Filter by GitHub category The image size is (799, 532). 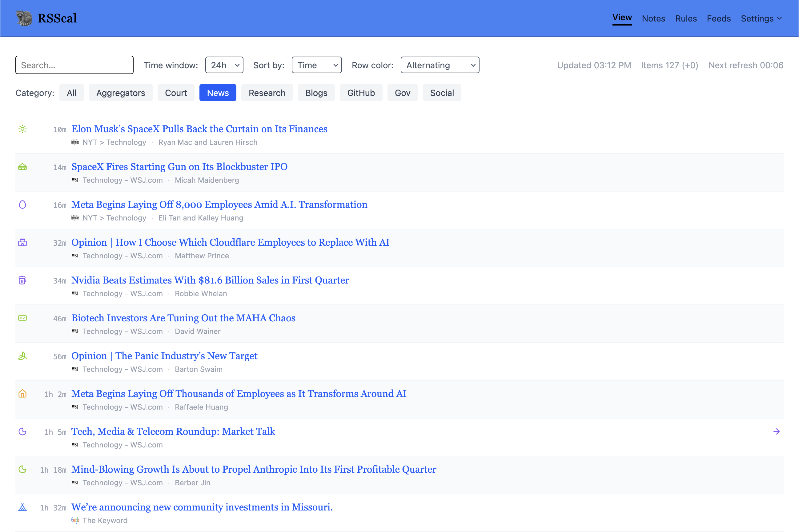(361, 93)
